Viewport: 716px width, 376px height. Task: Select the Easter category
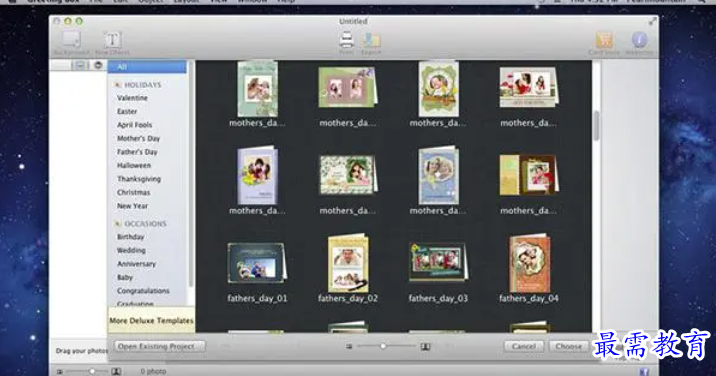click(127, 111)
